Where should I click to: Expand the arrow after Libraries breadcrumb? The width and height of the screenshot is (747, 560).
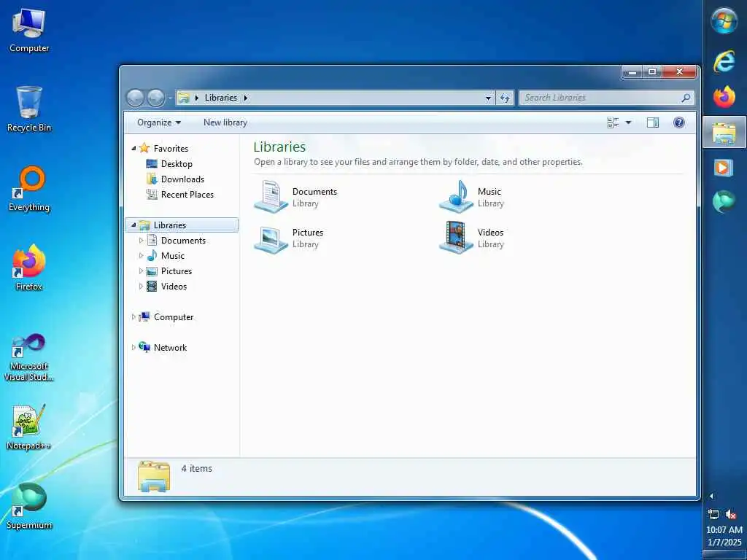click(x=246, y=98)
